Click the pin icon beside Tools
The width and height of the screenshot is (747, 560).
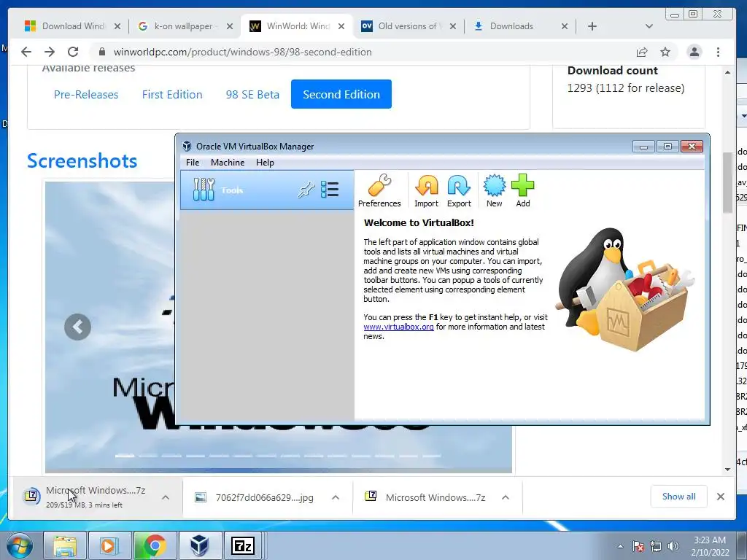click(306, 190)
